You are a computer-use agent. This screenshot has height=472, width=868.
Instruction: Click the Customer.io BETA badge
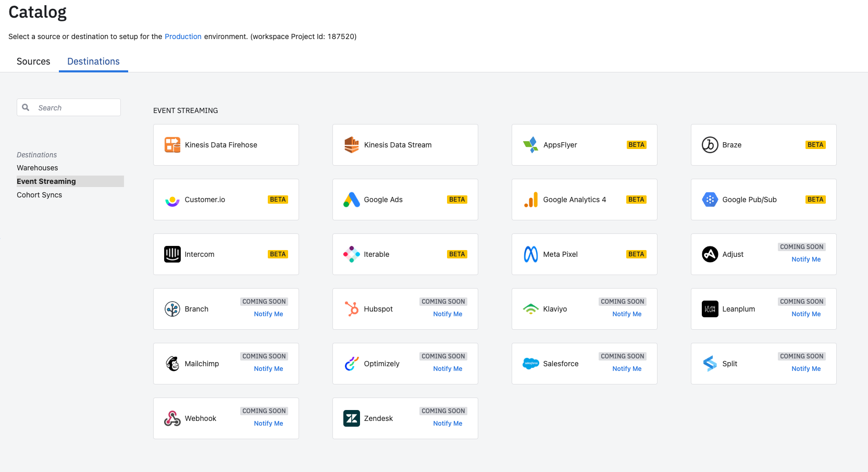click(x=278, y=200)
